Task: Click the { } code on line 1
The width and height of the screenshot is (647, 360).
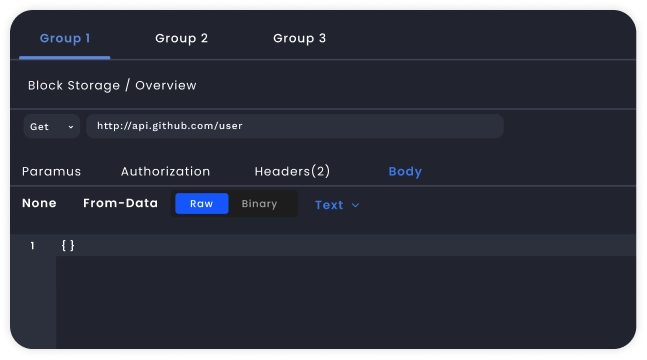Action: click(68, 245)
